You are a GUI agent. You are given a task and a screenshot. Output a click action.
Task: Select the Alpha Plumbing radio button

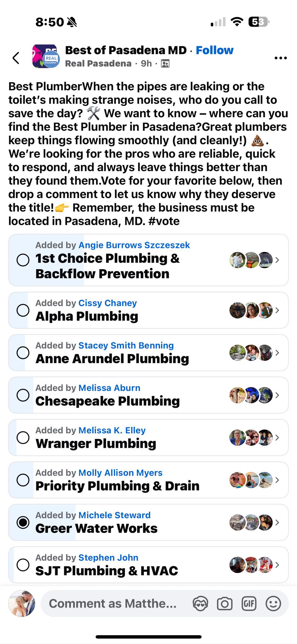[23, 310]
